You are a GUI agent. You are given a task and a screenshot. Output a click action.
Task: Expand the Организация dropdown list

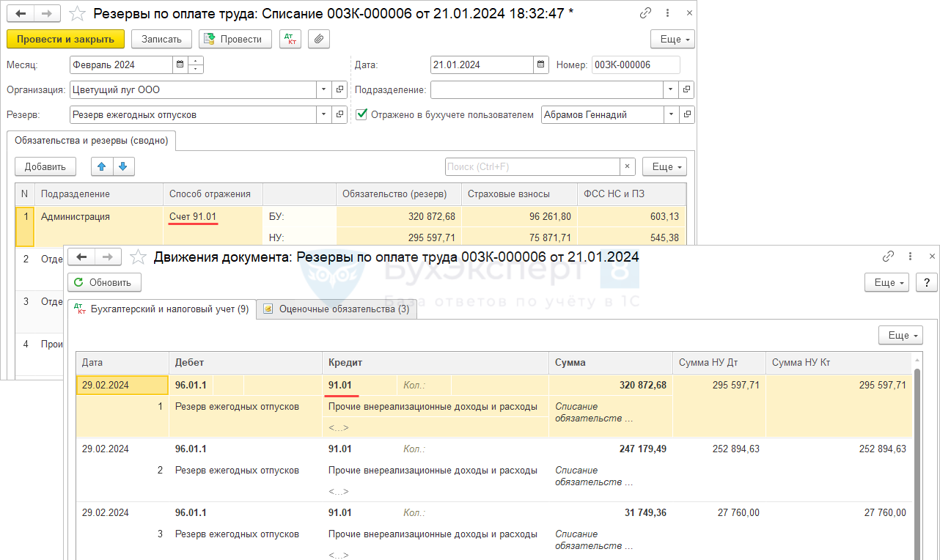coord(324,89)
